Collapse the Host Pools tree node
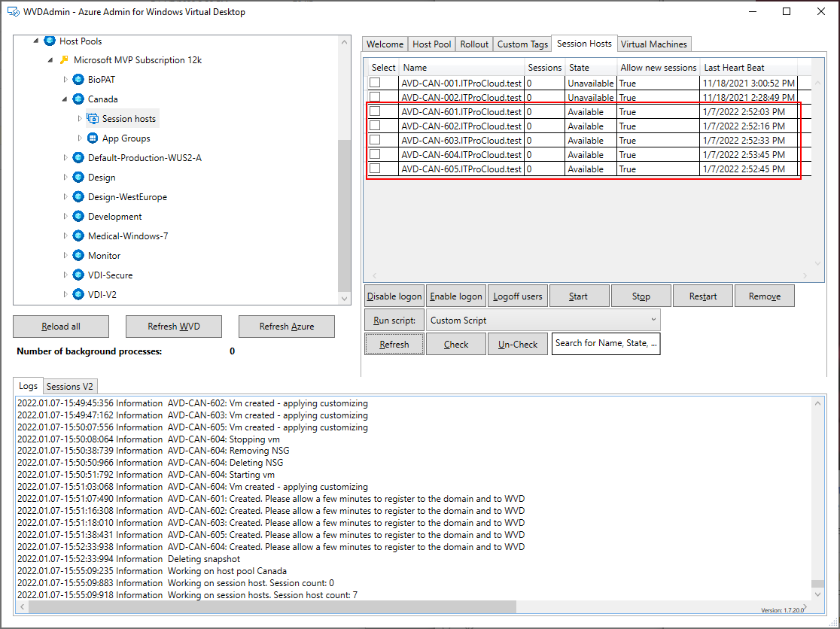The width and height of the screenshot is (840, 629). pos(36,41)
